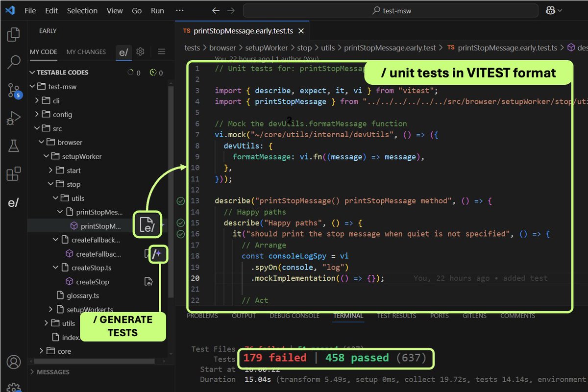Expand the core folder
This screenshot has width=588, height=392.
[x=42, y=351]
